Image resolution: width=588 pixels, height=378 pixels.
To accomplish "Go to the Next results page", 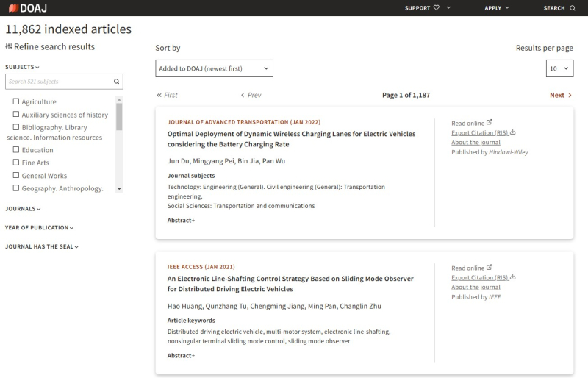I will (561, 96).
